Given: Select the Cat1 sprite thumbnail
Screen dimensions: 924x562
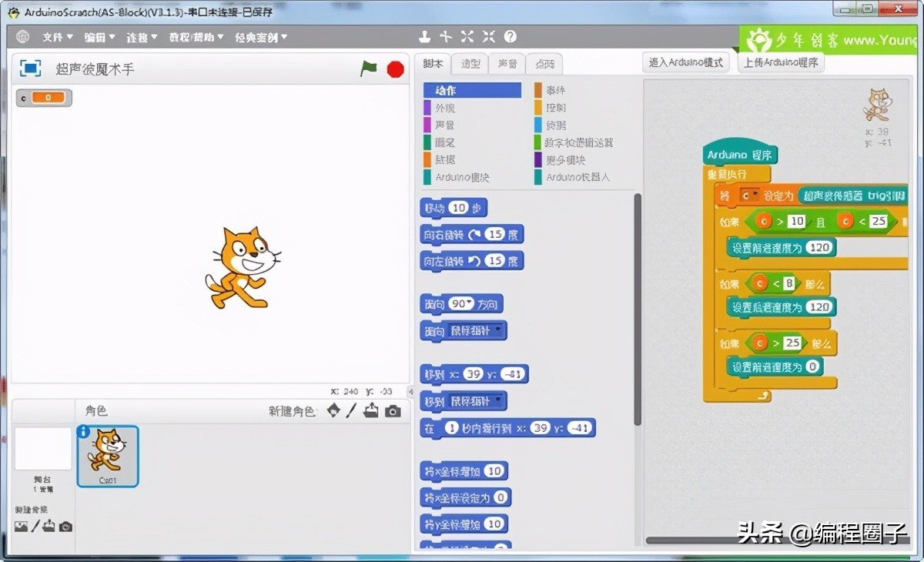Looking at the screenshot, I should [108, 457].
